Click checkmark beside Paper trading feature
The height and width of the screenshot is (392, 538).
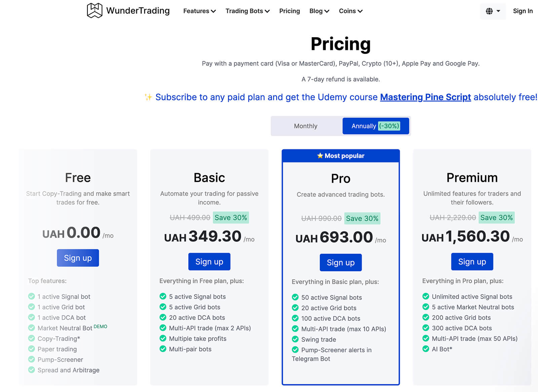pos(32,349)
